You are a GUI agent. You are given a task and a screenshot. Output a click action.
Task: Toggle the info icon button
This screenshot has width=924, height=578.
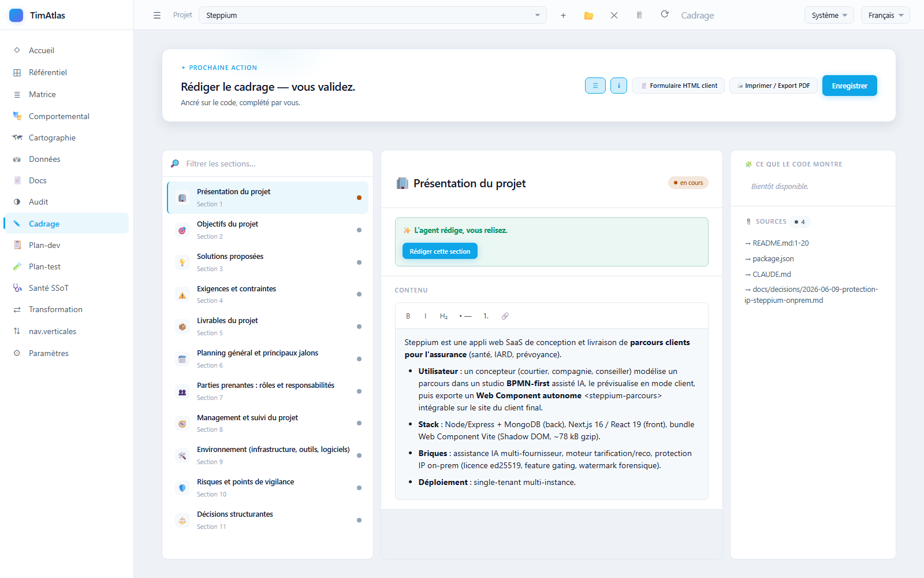click(619, 86)
